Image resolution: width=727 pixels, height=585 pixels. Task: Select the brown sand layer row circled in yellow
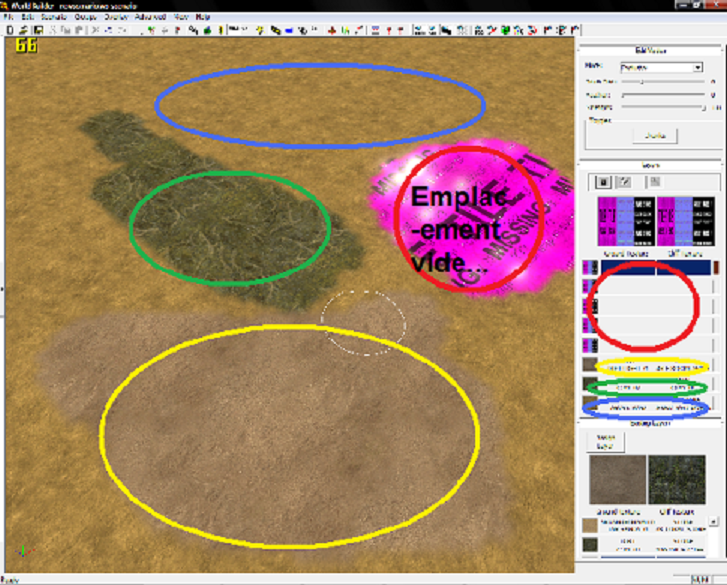(647, 366)
